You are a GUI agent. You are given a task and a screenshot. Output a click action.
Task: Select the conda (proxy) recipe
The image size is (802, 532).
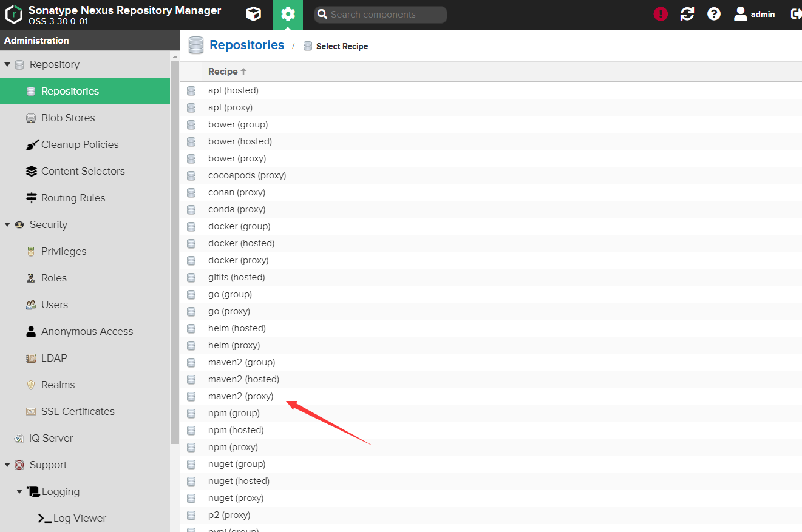pos(491,209)
